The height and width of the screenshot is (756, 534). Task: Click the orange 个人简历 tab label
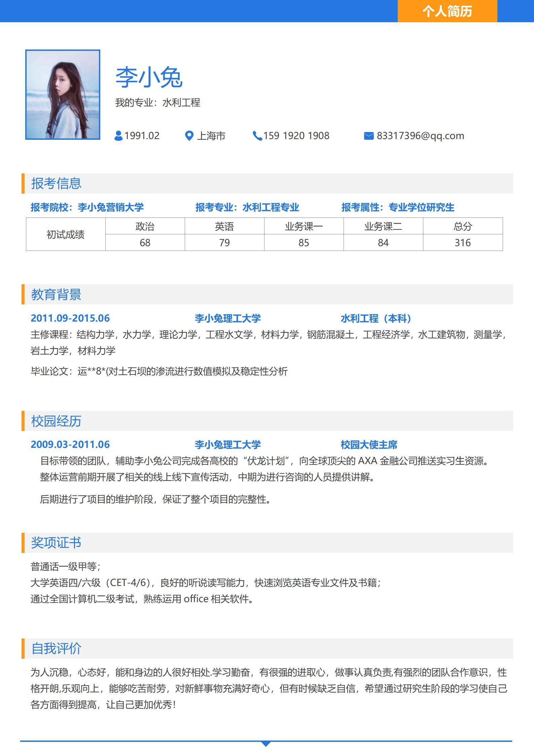[447, 11]
